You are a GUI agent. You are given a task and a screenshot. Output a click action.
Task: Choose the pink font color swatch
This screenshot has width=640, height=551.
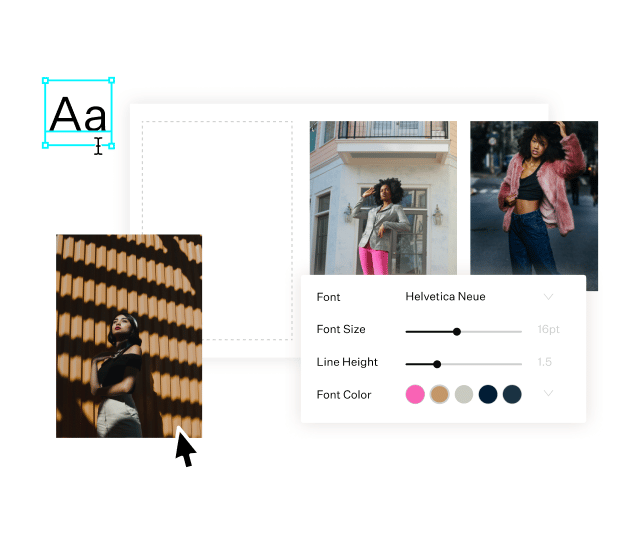point(415,394)
